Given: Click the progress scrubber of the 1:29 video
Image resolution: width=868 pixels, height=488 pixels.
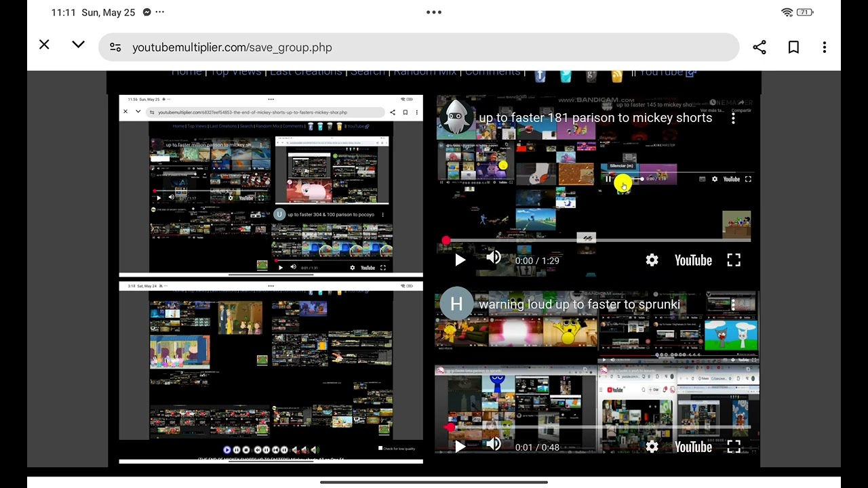Looking at the screenshot, I should point(446,240).
